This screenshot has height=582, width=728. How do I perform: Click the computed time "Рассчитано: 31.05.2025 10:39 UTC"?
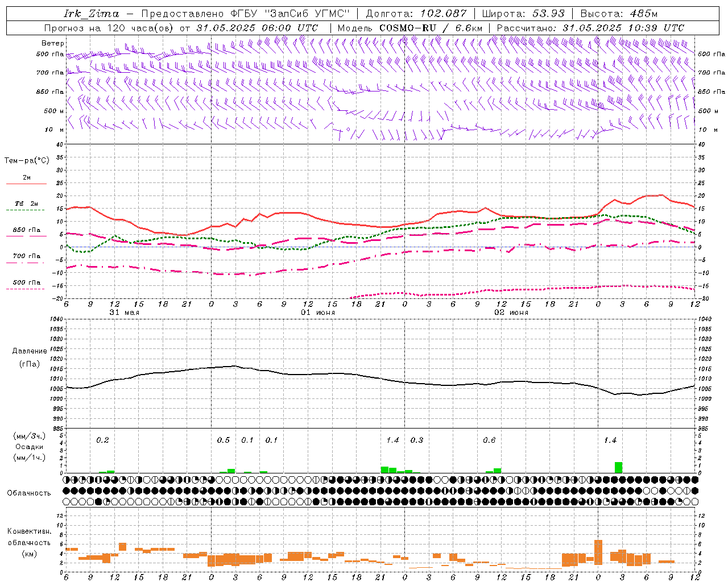590,28
